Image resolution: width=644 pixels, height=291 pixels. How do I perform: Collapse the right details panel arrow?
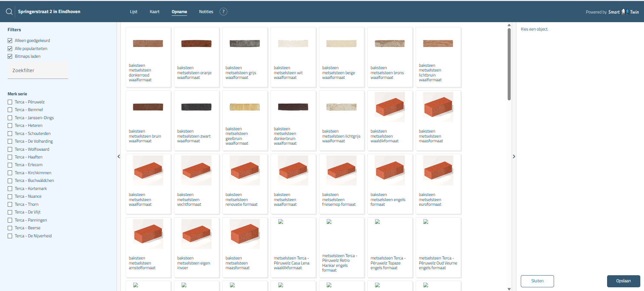coord(514,156)
